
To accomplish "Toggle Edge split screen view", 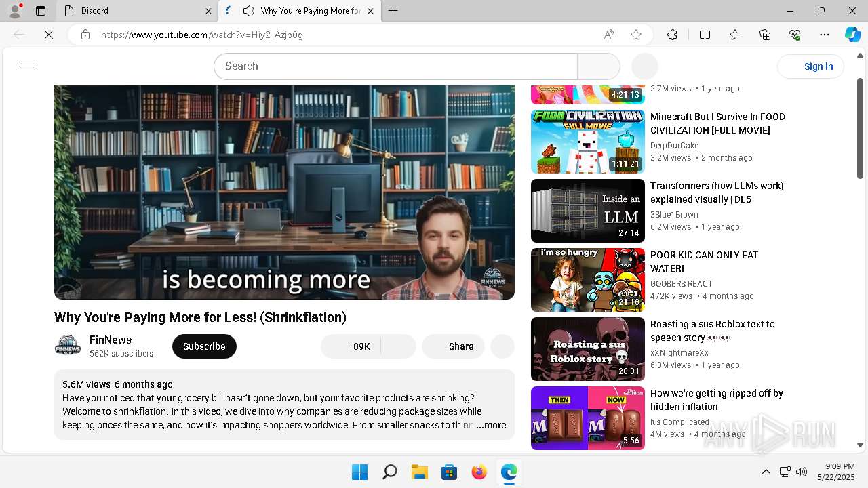I will click(x=705, y=35).
